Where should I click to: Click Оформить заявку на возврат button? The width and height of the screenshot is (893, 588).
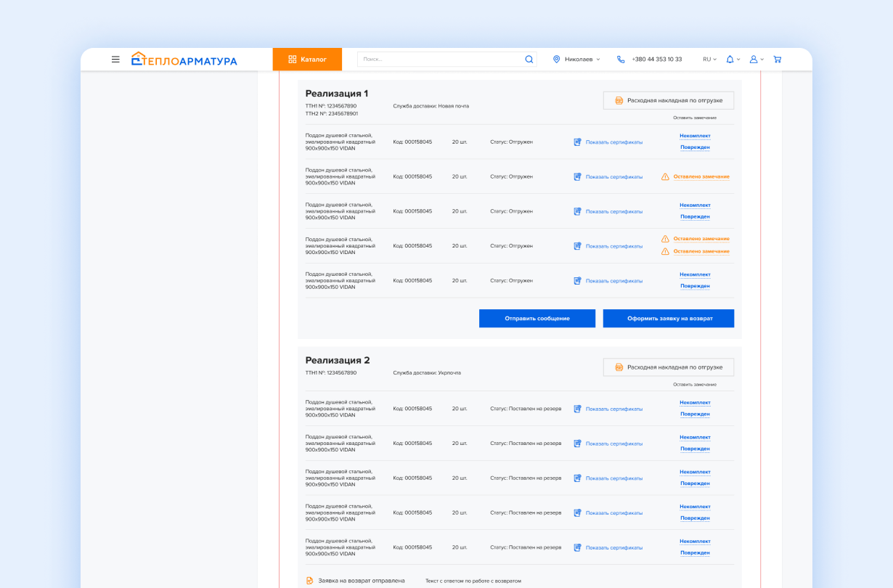[668, 319]
